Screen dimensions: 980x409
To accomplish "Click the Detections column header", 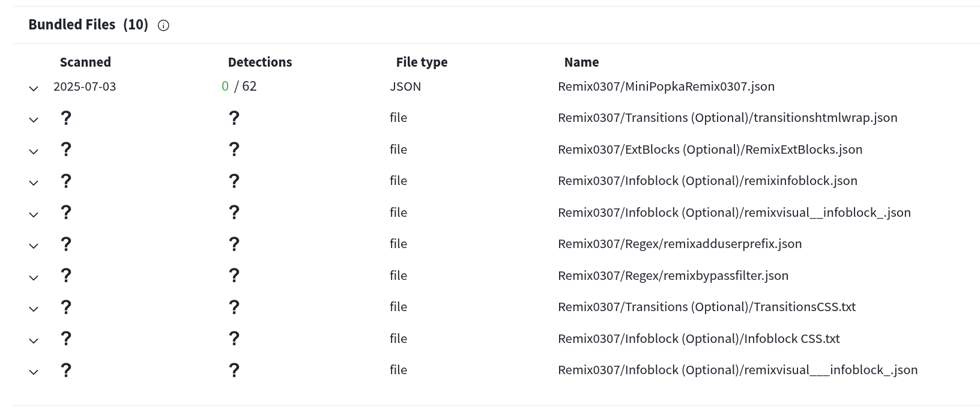I will (259, 62).
